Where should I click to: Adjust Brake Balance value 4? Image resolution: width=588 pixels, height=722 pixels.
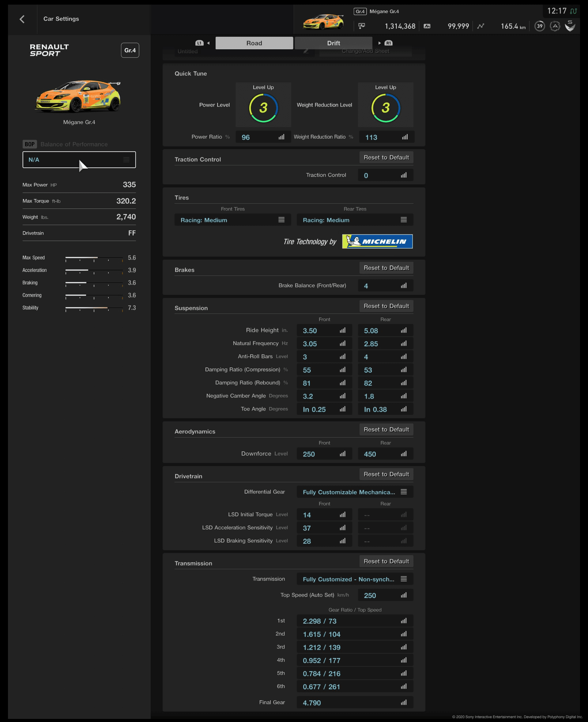386,285
